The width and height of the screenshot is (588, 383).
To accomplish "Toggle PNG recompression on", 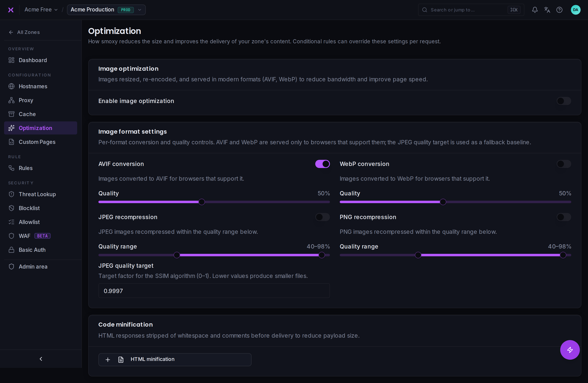I will (563, 217).
